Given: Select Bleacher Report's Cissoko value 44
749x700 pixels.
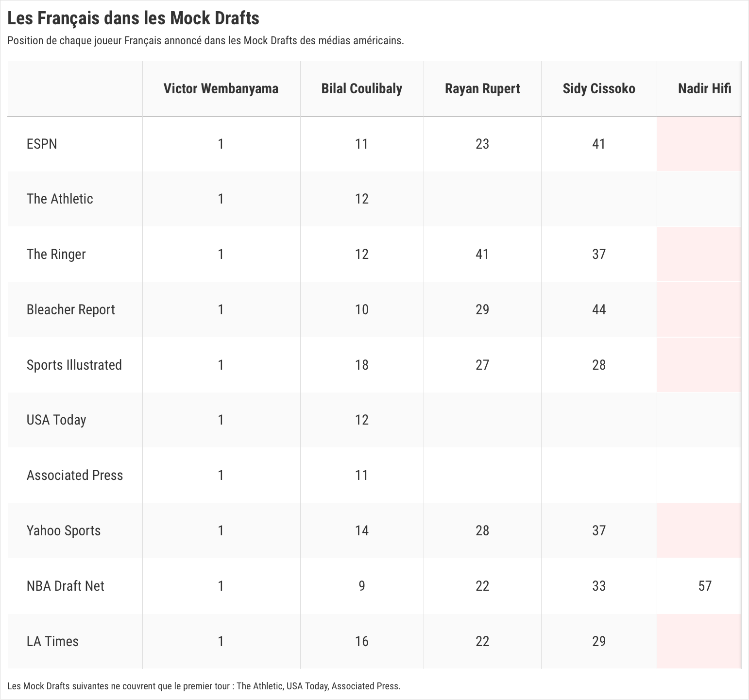Looking at the screenshot, I should (x=598, y=310).
